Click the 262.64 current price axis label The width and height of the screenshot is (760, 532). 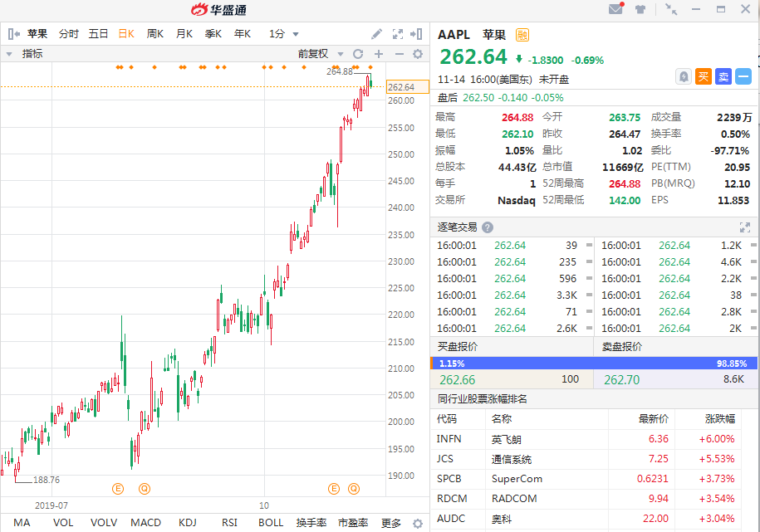[x=408, y=87]
